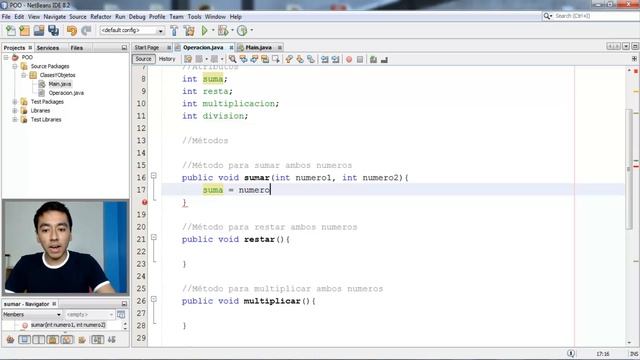Viewport: 640px width, 360px height.
Task: Click the Save All toolbar icon
Action: [53, 31]
